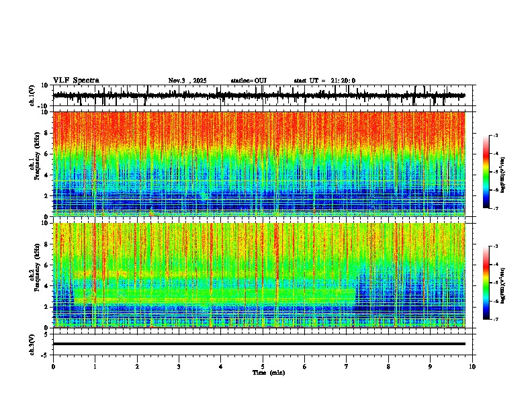This screenshot has height=411, width=532.
Task: Select the "ch.3(V)" axis label
Action: pyautogui.click(x=32, y=345)
